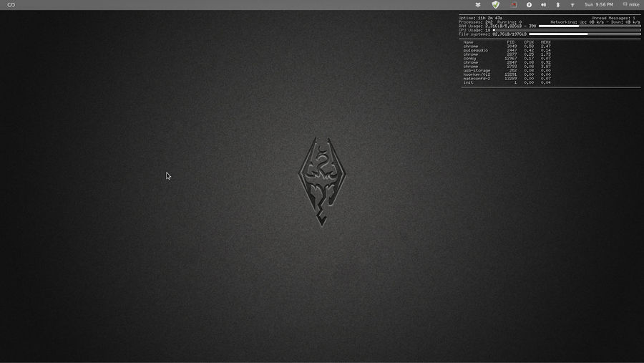The width and height of the screenshot is (644, 363).
Task: Click the Uptime text in Conky
Action: click(x=480, y=18)
